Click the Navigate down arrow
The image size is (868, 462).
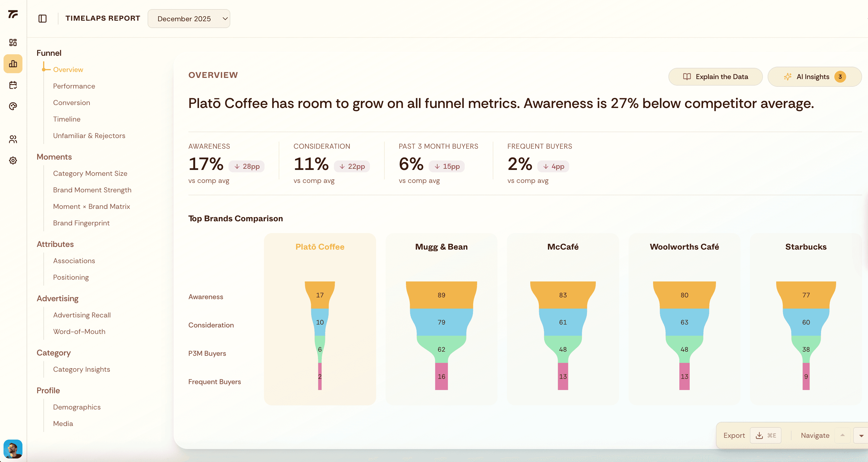click(x=861, y=435)
